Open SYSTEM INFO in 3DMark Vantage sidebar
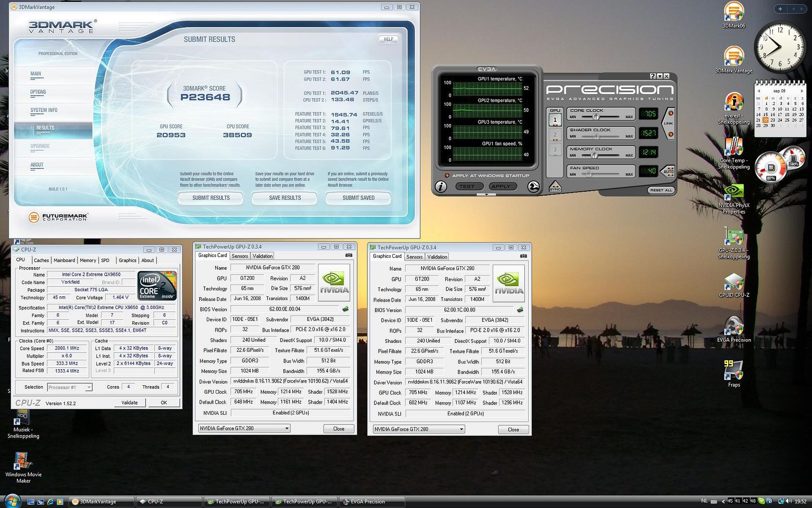This screenshot has width=812, height=508. (44, 110)
